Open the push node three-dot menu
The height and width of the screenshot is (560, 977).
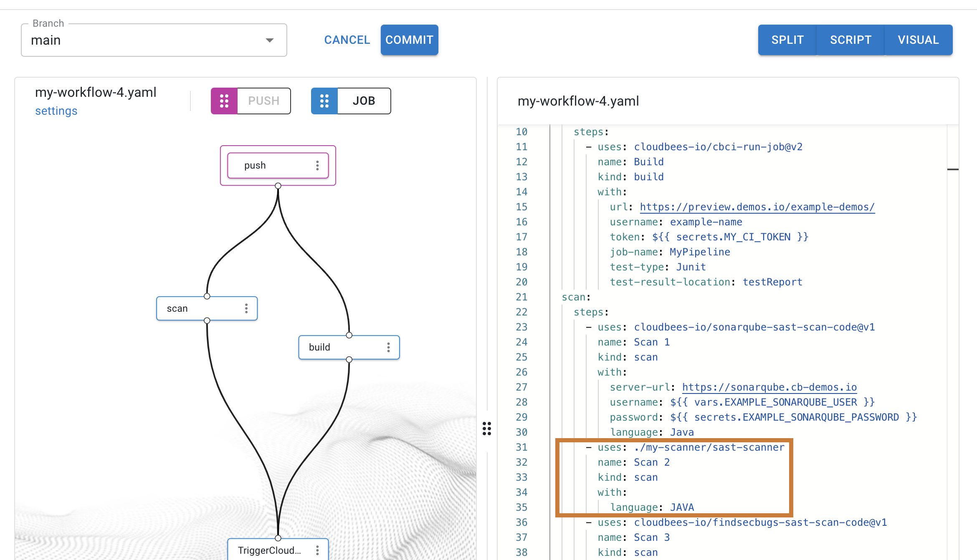[317, 166]
